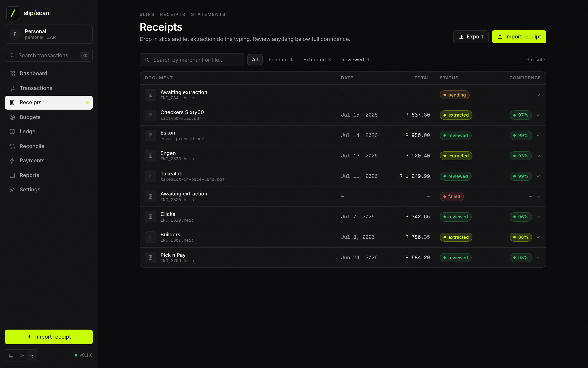This screenshot has height=368, width=588.
Task: Click the Builders document icon
Action: pyautogui.click(x=151, y=237)
